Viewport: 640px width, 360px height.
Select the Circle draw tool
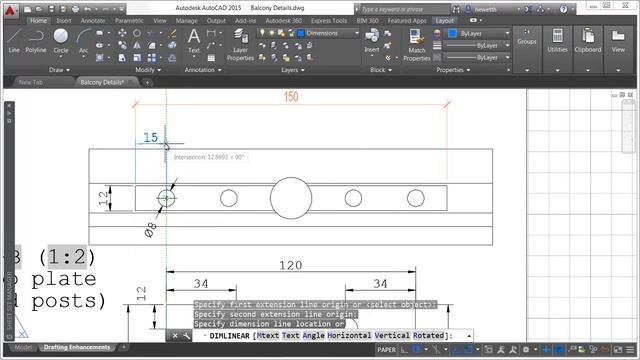tap(61, 40)
